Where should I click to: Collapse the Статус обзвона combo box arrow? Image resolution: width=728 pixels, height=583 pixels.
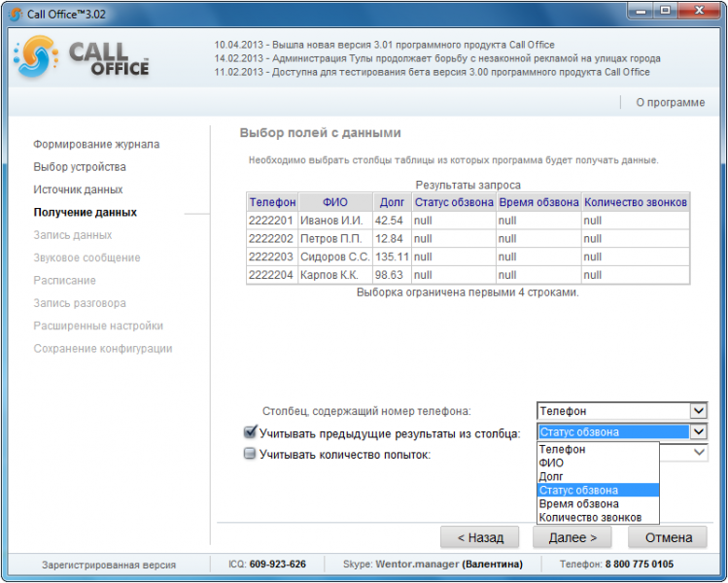[x=698, y=431]
